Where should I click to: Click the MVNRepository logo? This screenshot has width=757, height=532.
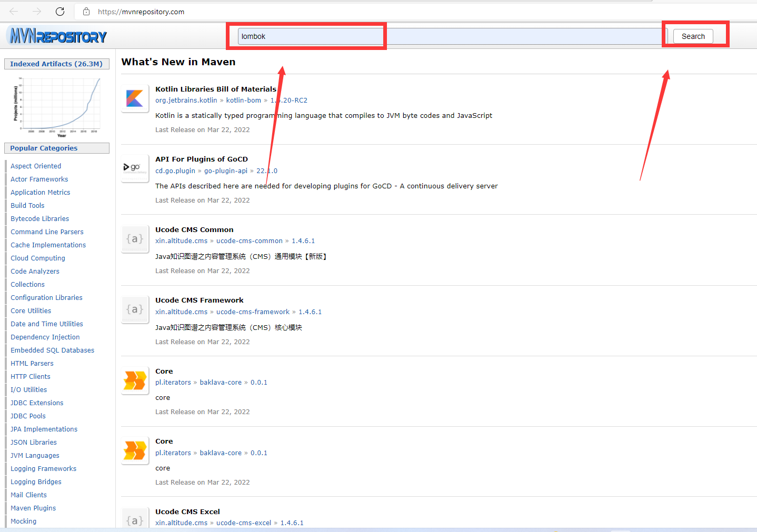(x=57, y=36)
